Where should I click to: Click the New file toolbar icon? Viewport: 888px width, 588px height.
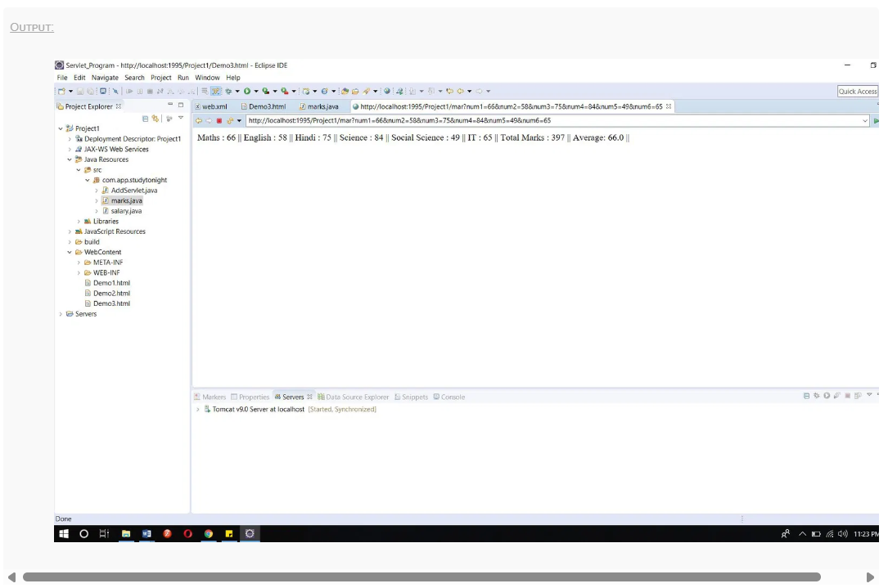coord(61,92)
